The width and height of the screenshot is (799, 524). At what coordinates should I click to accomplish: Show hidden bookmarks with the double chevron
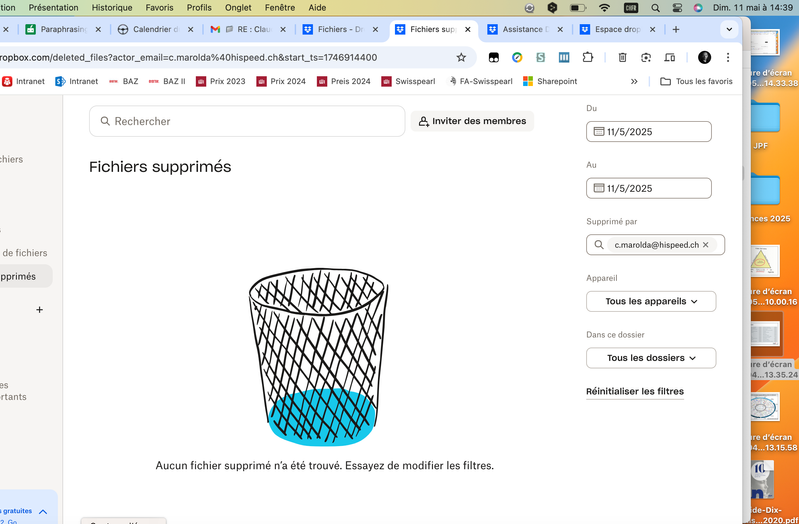634,81
